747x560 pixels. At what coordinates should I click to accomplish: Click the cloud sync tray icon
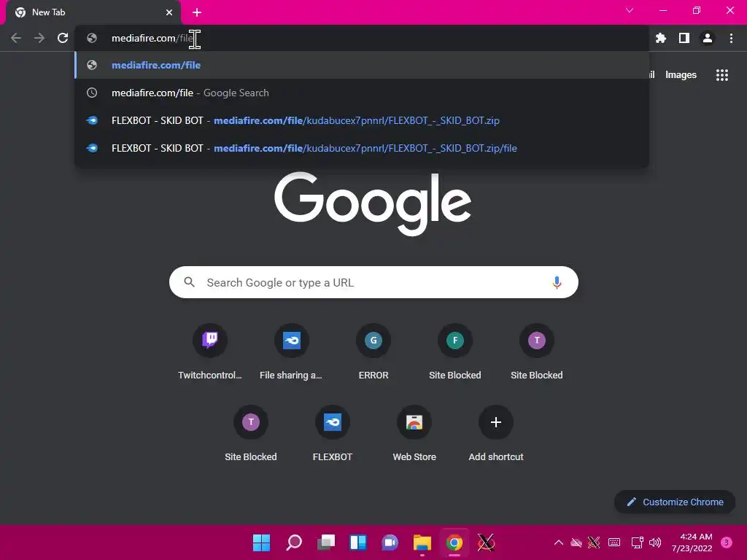576,542
